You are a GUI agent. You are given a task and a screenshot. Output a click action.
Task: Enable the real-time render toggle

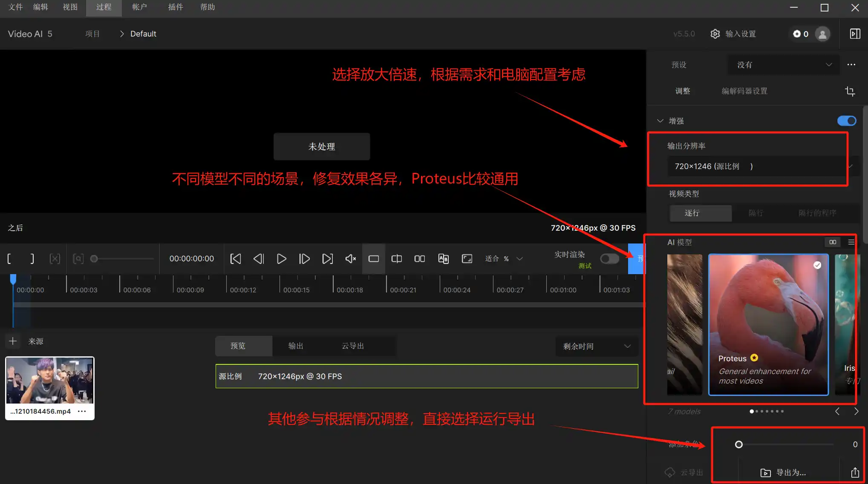point(609,258)
